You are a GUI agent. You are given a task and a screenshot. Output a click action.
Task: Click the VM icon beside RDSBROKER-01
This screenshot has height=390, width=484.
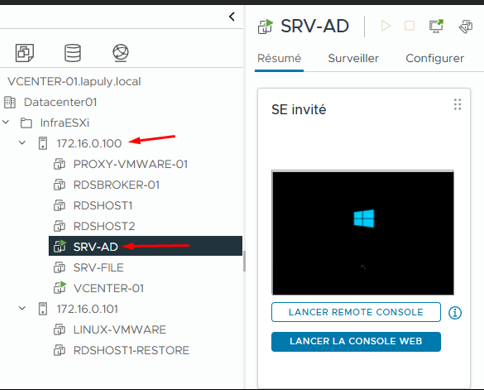[59, 185]
